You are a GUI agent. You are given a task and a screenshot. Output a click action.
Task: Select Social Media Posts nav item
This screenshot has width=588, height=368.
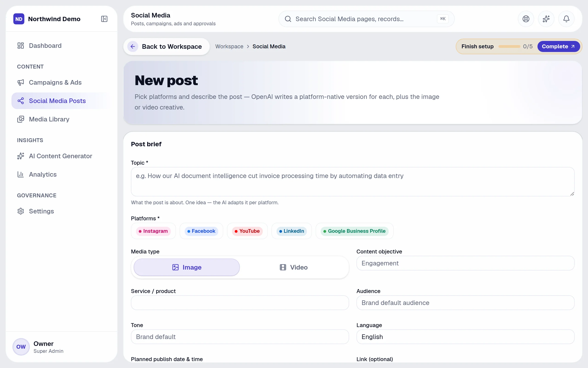(x=62, y=101)
